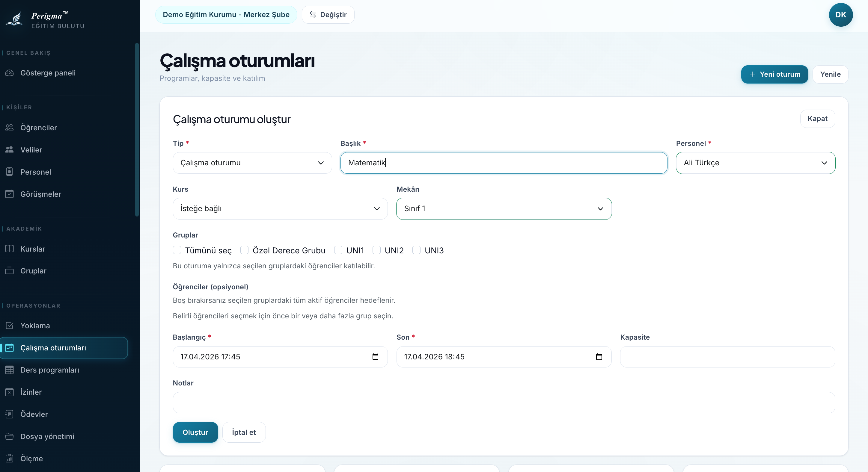868x472 pixels.
Task: Click the Veliler people icon
Action: pos(9,149)
